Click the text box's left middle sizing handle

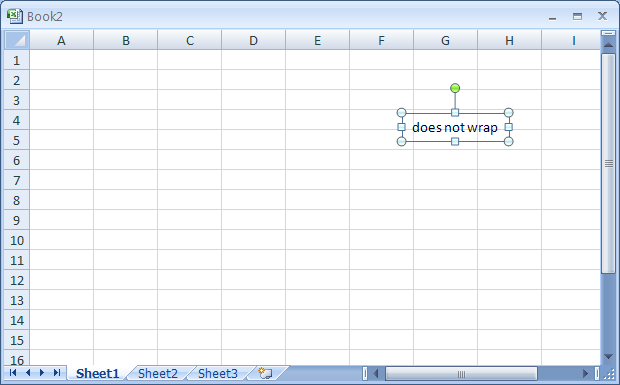coord(401,127)
